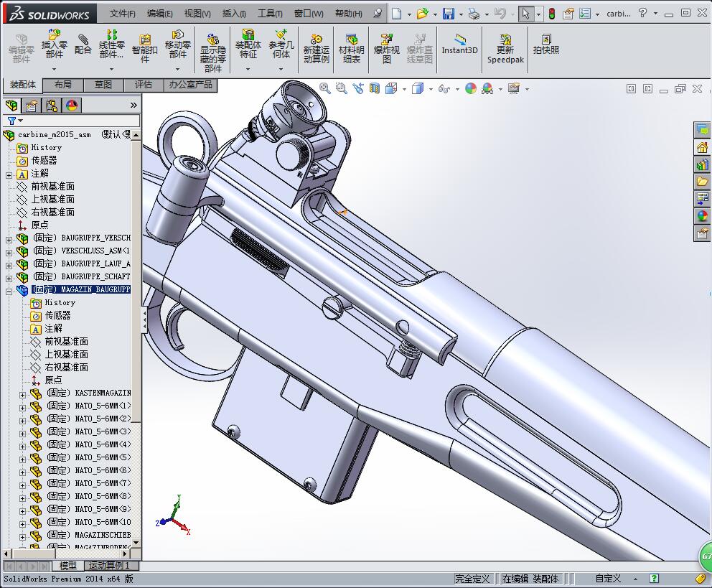The height and width of the screenshot is (588, 712).
Task: Click Exploded View (爆炸视图) tool
Action: (x=386, y=49)
